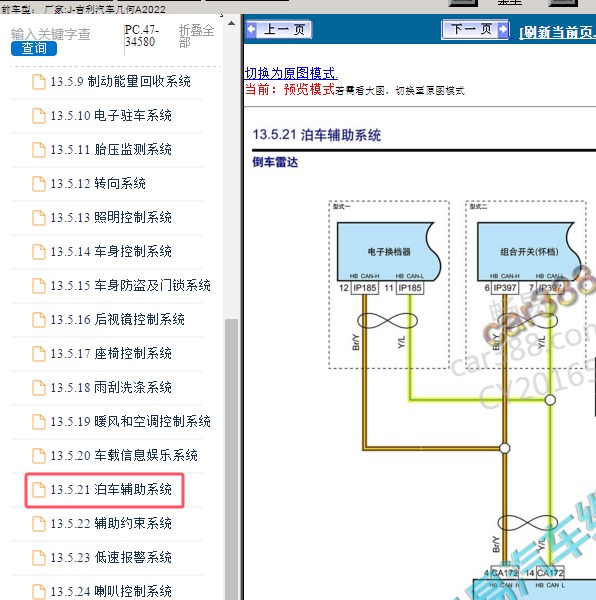Screen dimensions: 596x600
Task: Open 13.5.15 车身防盗及门锁系统
Action: pyautogui.click(x=130, y=286)
